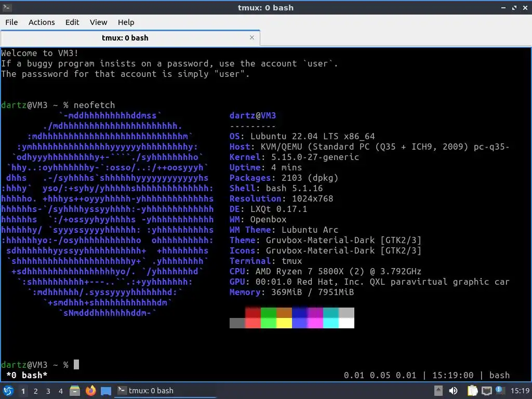
Task: Open the File menu
Action: click(x=11, y=22)
